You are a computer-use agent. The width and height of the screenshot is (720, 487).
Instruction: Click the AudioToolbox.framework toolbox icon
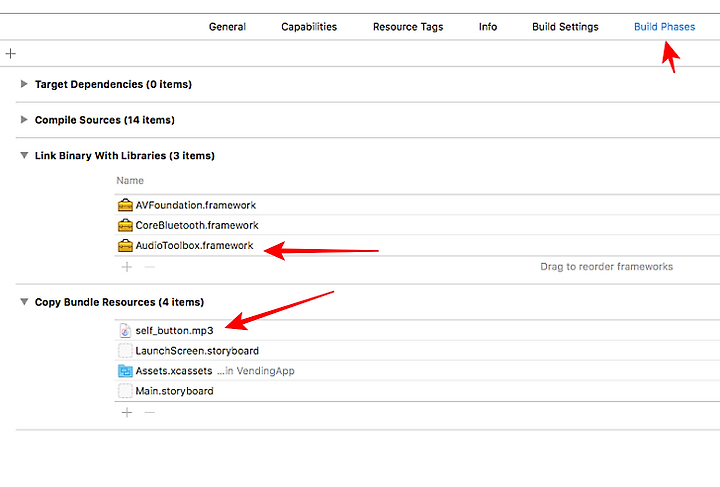click(125, 245)
